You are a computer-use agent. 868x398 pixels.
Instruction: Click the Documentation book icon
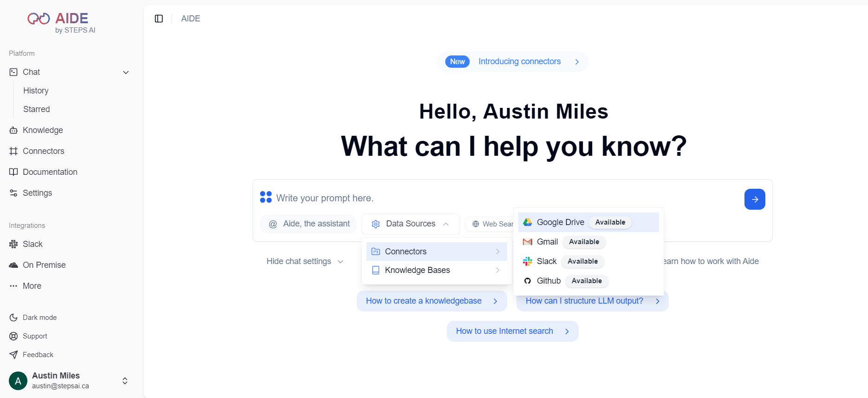tap(13, 172)
